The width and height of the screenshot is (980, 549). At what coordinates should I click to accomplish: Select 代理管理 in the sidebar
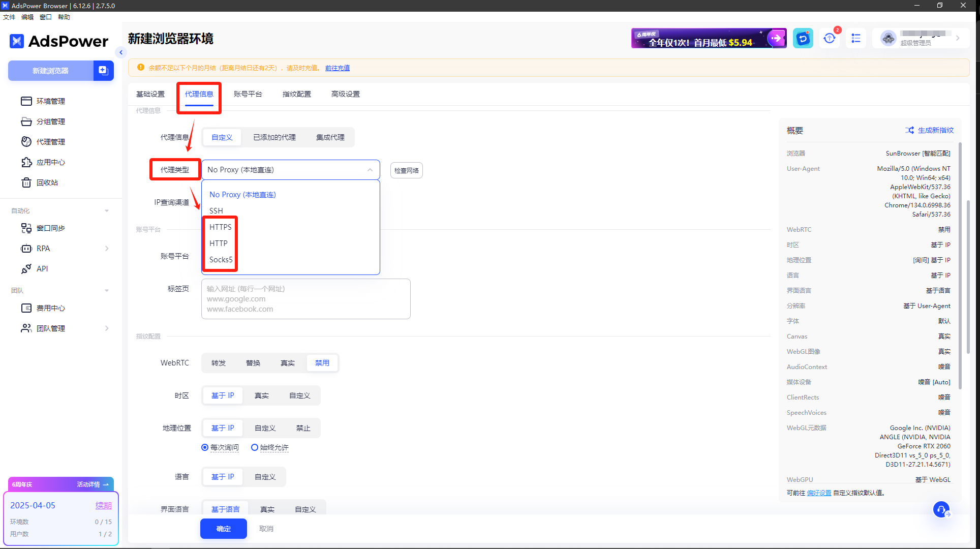[51, 141]
